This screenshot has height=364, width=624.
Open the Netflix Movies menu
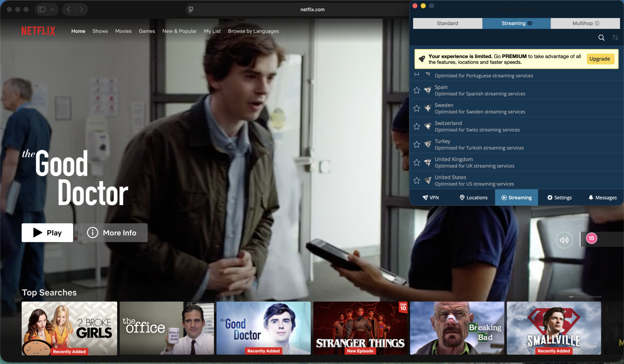pyautogui.click(x=123, y=31)
